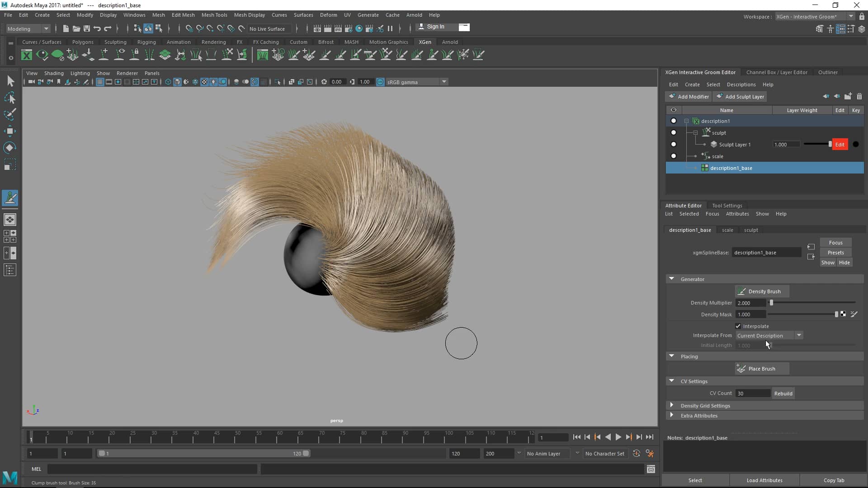868x488 pixels.
Task: Toggle visibility dot for the sculpt layer
Action: pyautogui.click(x=673, y=132)
